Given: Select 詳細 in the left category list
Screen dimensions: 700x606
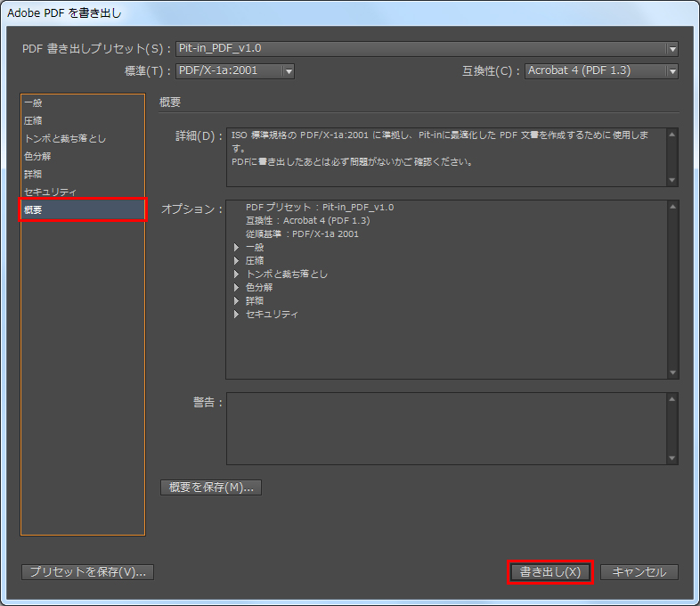Looking at the screenshot, I should pyautogui.click(x=33, y=175).
